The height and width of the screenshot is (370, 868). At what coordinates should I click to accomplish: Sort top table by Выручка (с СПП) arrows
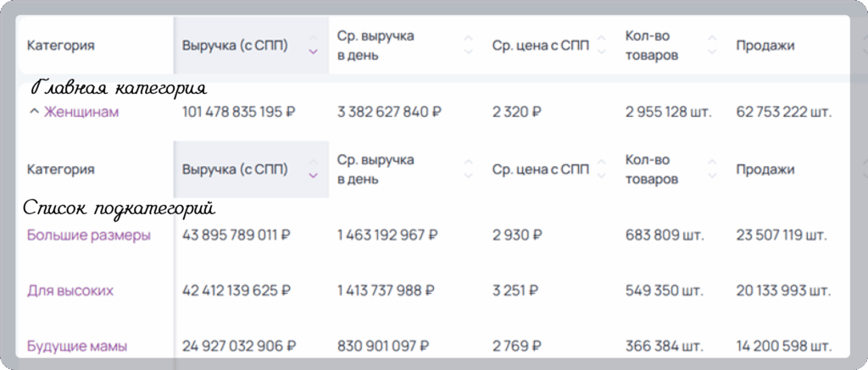tap(313, 46)
